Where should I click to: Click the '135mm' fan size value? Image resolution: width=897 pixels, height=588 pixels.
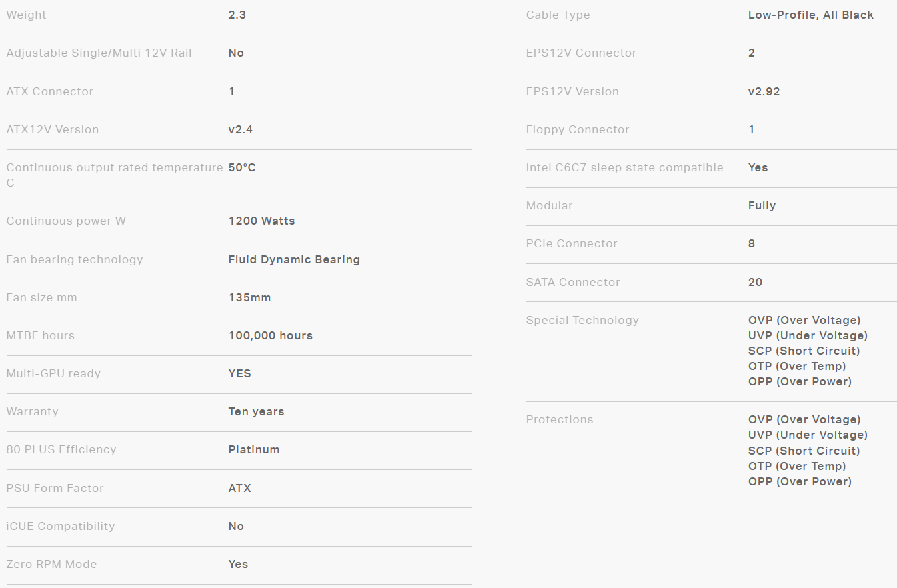pyautogui.click(x=249, y=297)
